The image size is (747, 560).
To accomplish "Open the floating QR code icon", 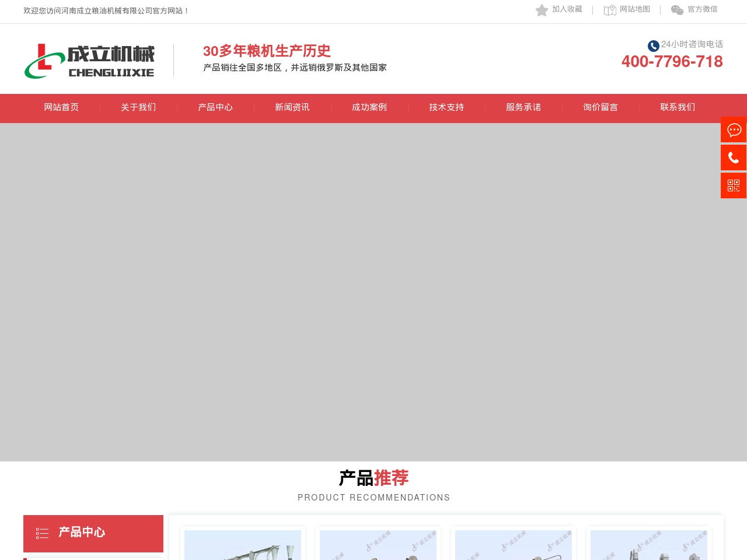I will [734, 185].
